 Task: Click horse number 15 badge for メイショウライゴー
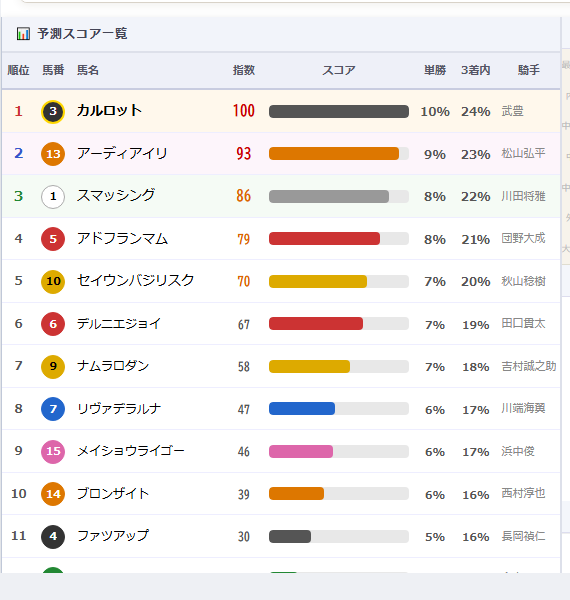pos(53,452)
